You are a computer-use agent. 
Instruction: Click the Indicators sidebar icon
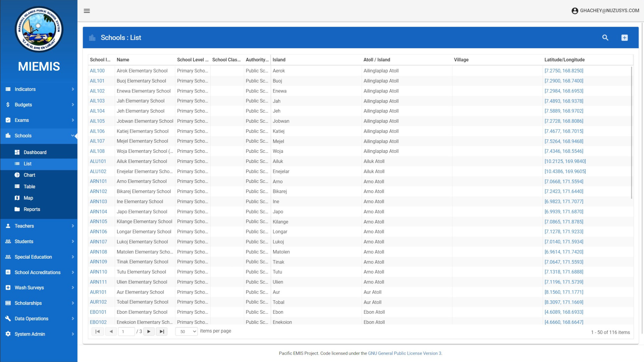(x=8, y=89)
